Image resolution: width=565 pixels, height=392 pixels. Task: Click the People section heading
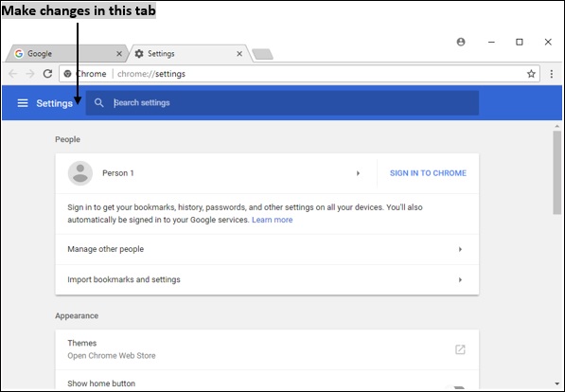(68, 139)
